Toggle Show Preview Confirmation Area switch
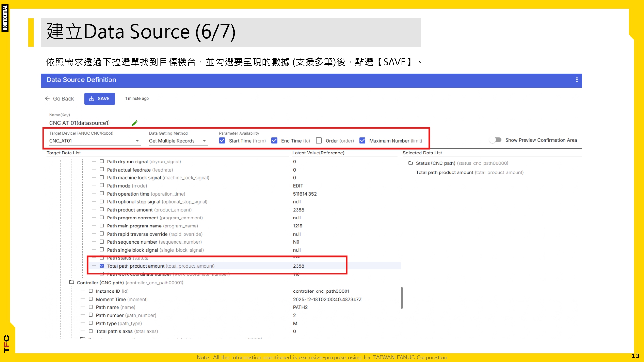Screen dimensions: 644x362 click(496, 140)
